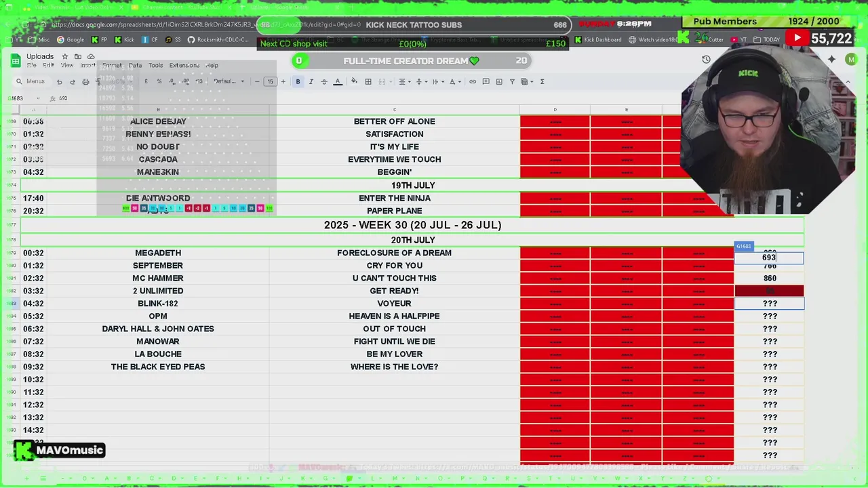The image size is (868, 488).
Task: Click the font size field showing 15
Action: click(270, 82)
